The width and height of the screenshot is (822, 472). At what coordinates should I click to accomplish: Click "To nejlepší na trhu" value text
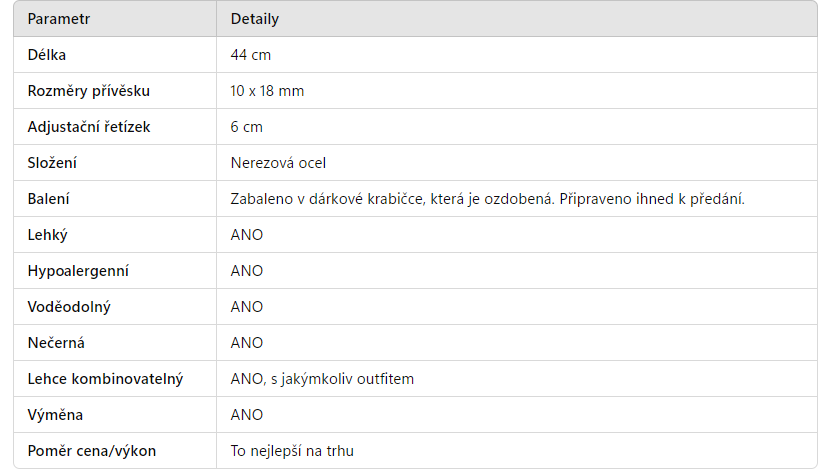(292, 451)
